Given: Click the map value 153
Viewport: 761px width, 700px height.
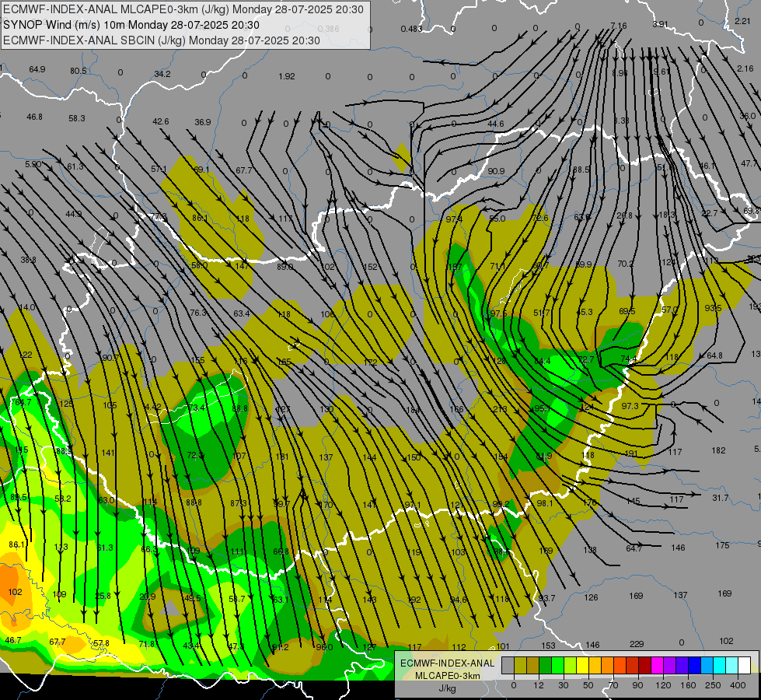Looking at the screenshot, I should (548, 646).
